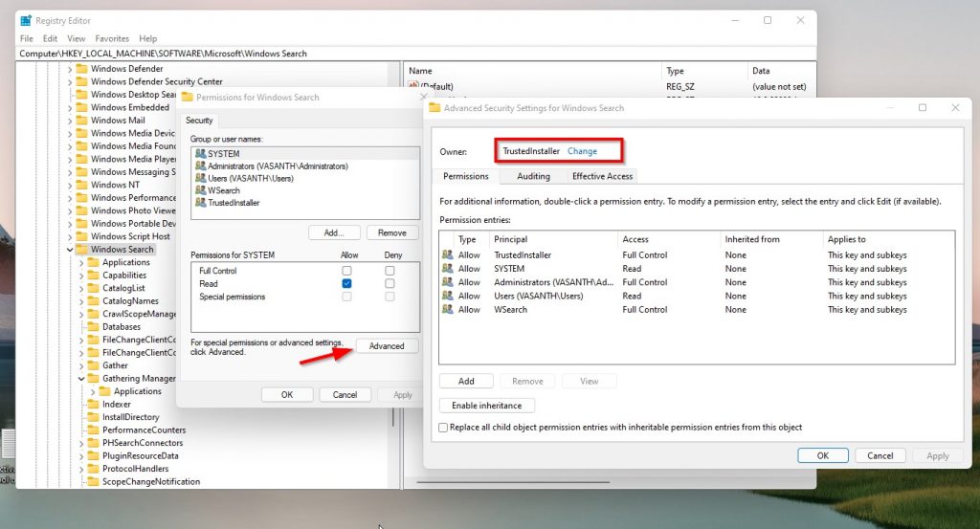Collapse the Windows Search tree node
The image size is (980, 529).
(69, 250)
